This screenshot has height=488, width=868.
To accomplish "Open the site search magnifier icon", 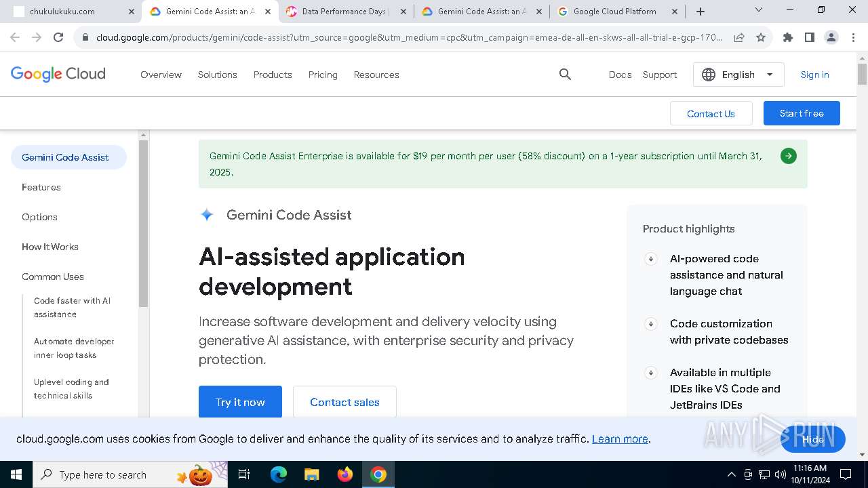I will point(565,75).
